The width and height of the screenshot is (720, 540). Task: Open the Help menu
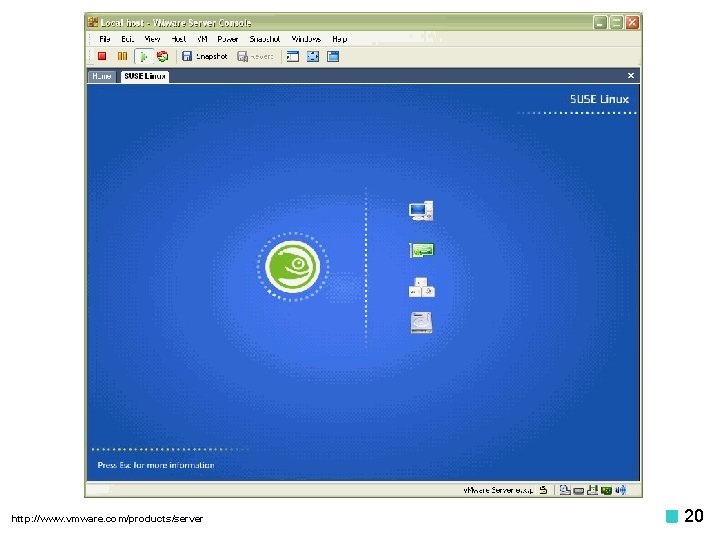(339, 39)
